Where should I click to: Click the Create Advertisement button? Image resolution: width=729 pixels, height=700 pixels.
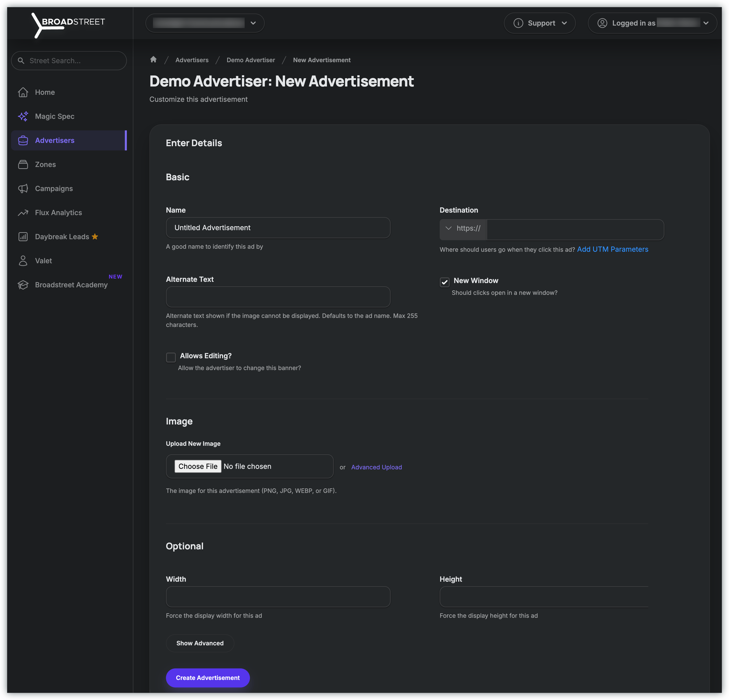pyautogui.click(x=208, y=678)
